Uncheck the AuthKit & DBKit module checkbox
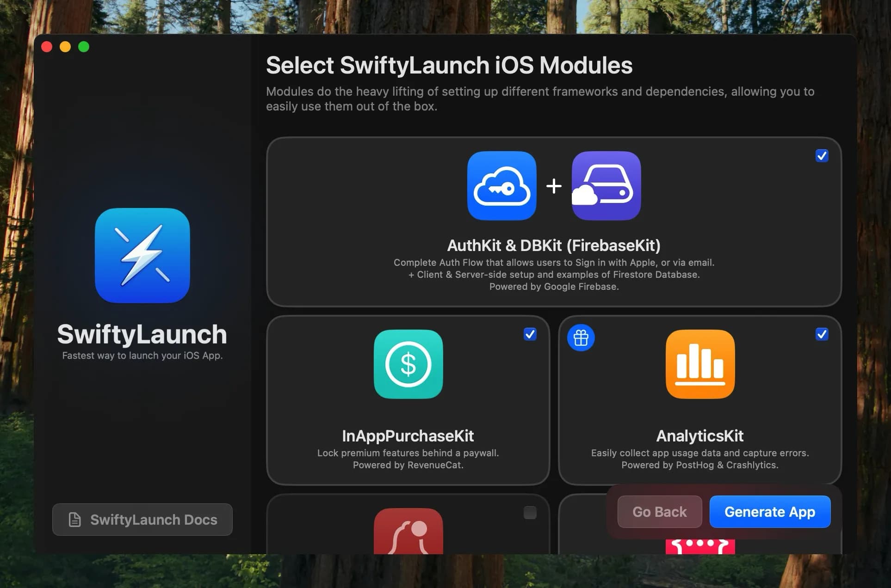 point(822,156)
